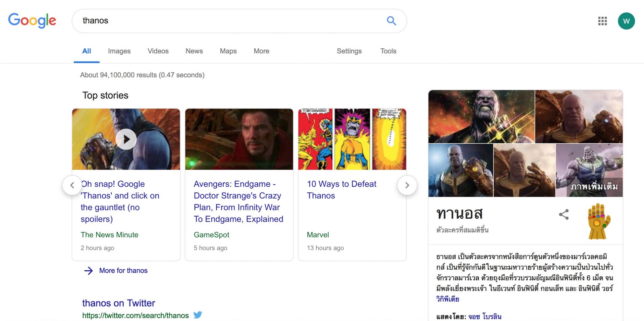Click the Top stories heading

(105, 95)
